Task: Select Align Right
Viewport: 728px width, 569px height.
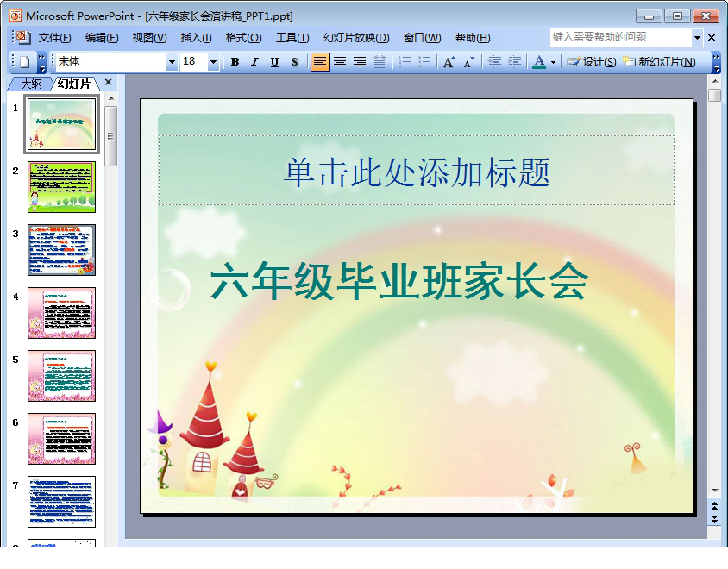Action: point(360,62)
